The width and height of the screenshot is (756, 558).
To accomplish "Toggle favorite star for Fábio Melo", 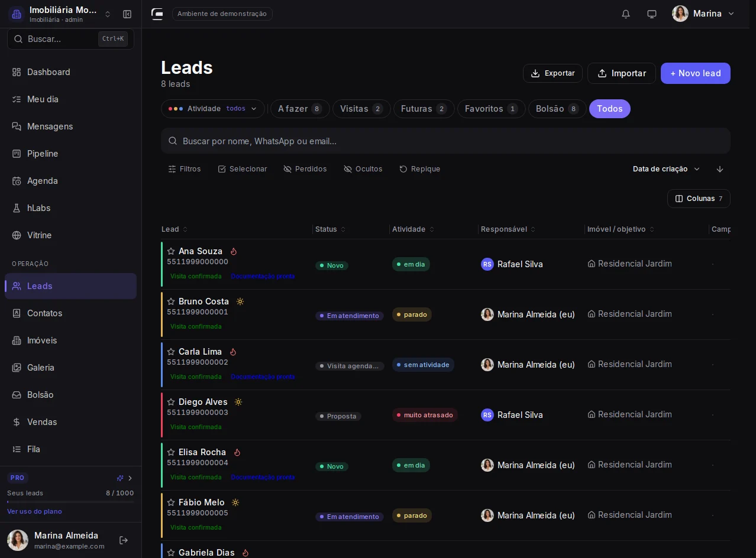I will pyautogui.click(x=171, y=502).
